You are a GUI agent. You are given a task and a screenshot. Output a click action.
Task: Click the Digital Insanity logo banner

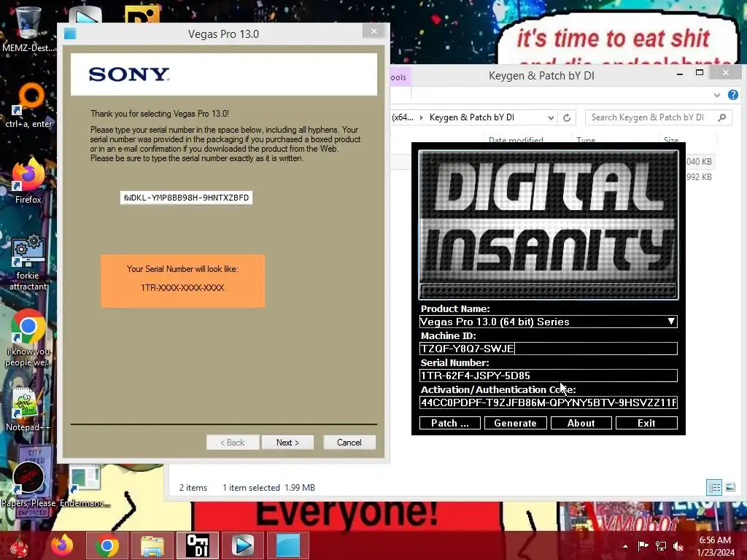coord(549,225)
